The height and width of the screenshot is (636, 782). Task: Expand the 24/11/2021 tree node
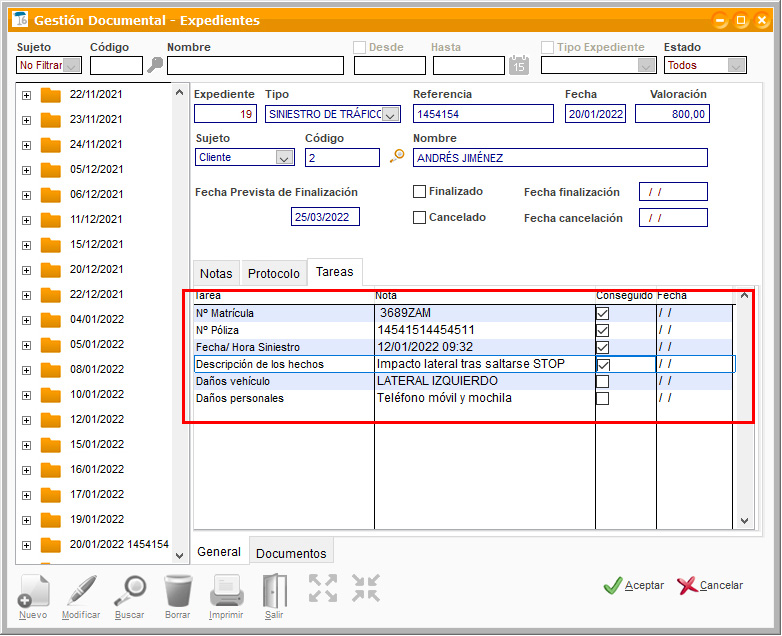(x=26, y=145)
